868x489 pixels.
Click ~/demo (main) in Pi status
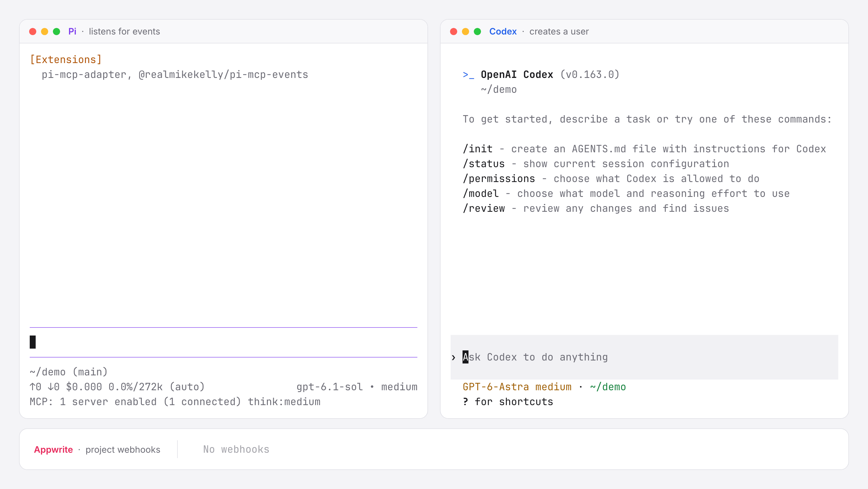69,372
